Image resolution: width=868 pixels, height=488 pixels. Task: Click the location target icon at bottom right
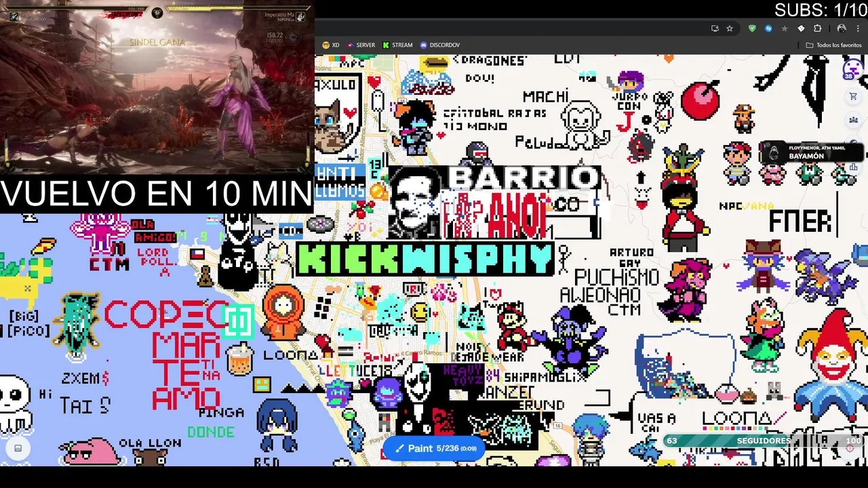(850, 448)
